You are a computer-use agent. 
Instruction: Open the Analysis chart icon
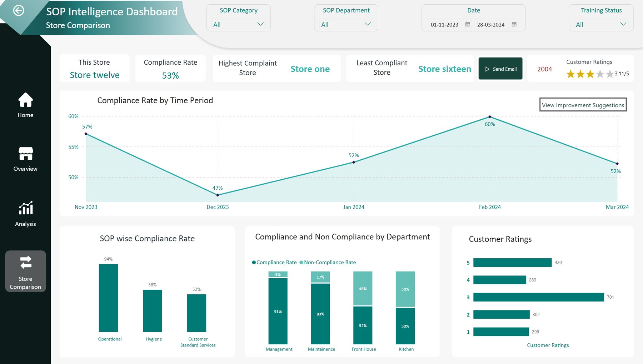pos(26,208)
